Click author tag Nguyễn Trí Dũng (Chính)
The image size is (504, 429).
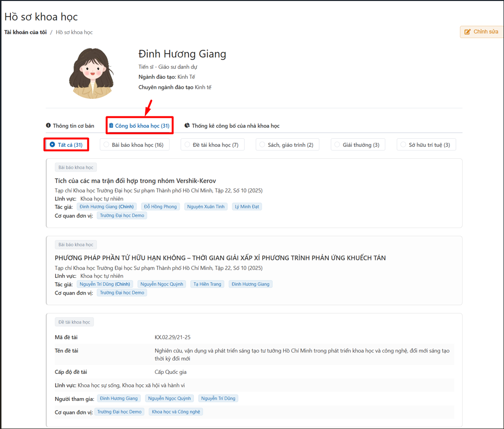[105, 284]
